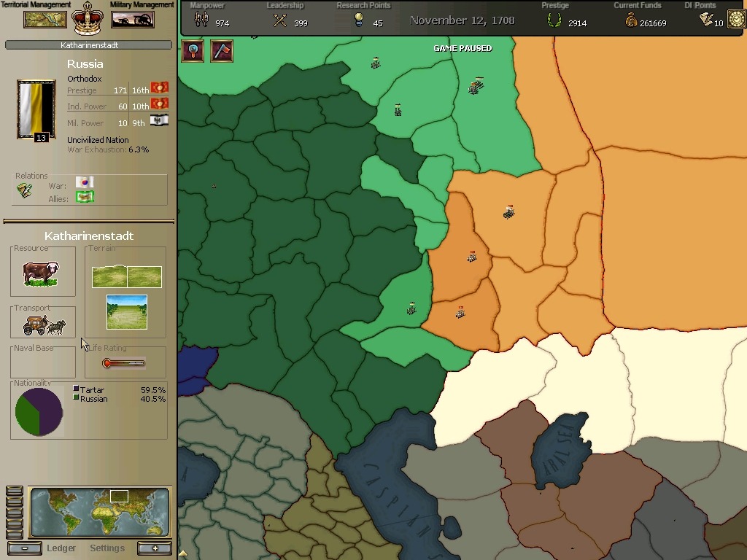Screen dimensions: 747x560
Task: Click the flag beside Prestige 16th rank
Action: pyautogui.click(x=160, y=87)
